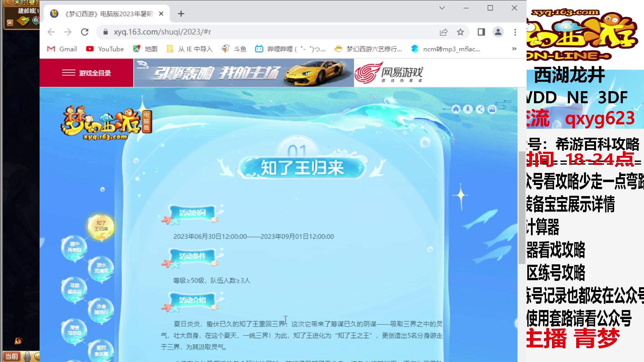Open the 从 IE 中导入 bookmarks folder
The width and height of the screenshot is (644, 362).
(x=190, y=49)
